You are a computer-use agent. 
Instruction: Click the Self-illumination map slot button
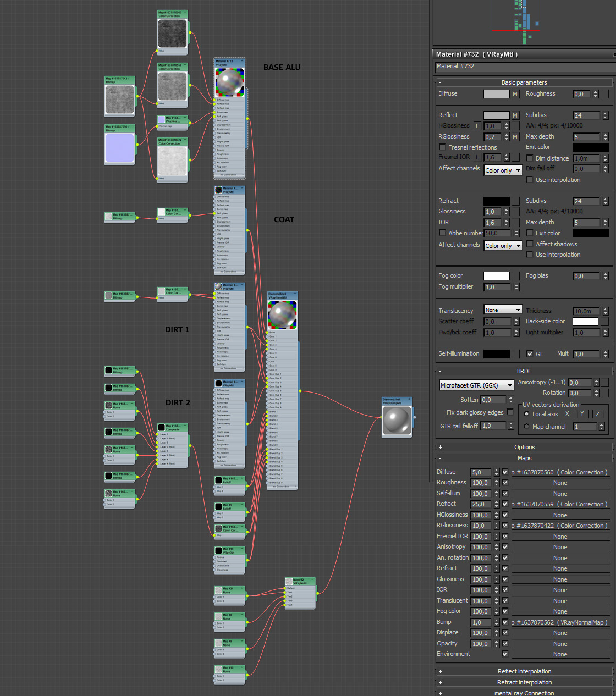pos(515,354)
